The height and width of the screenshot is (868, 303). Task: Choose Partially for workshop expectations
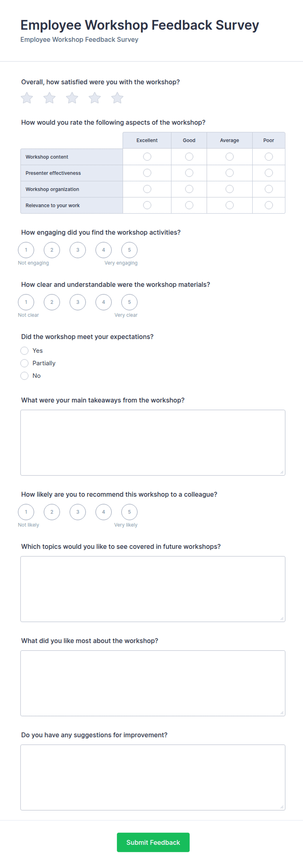point(24,363)
